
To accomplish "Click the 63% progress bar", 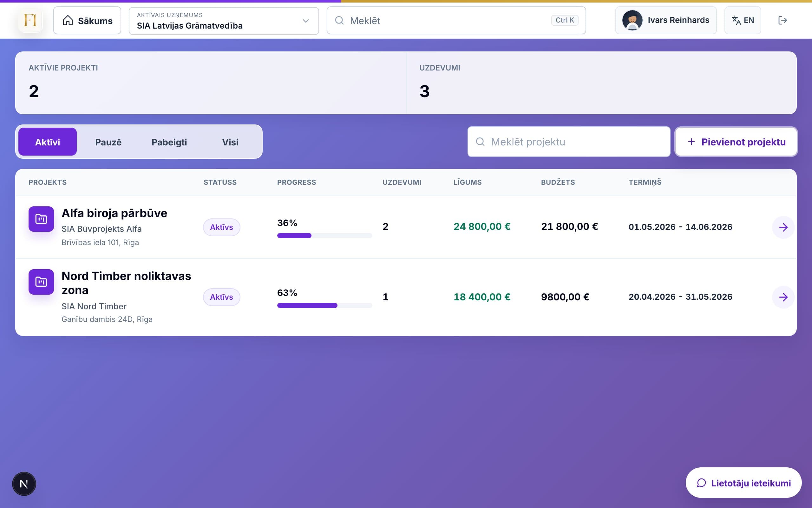I will 324,305.
